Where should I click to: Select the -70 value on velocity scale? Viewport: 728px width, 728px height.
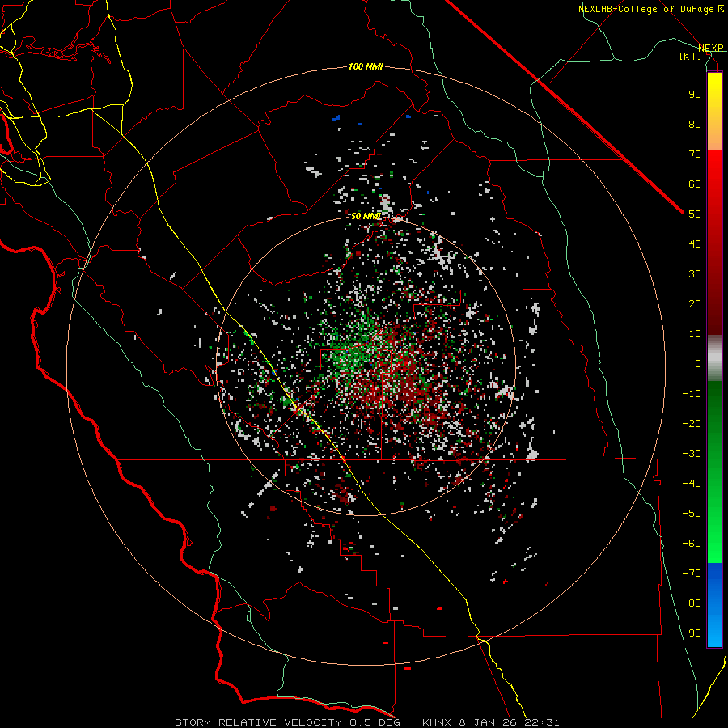(x=692, y=574)
